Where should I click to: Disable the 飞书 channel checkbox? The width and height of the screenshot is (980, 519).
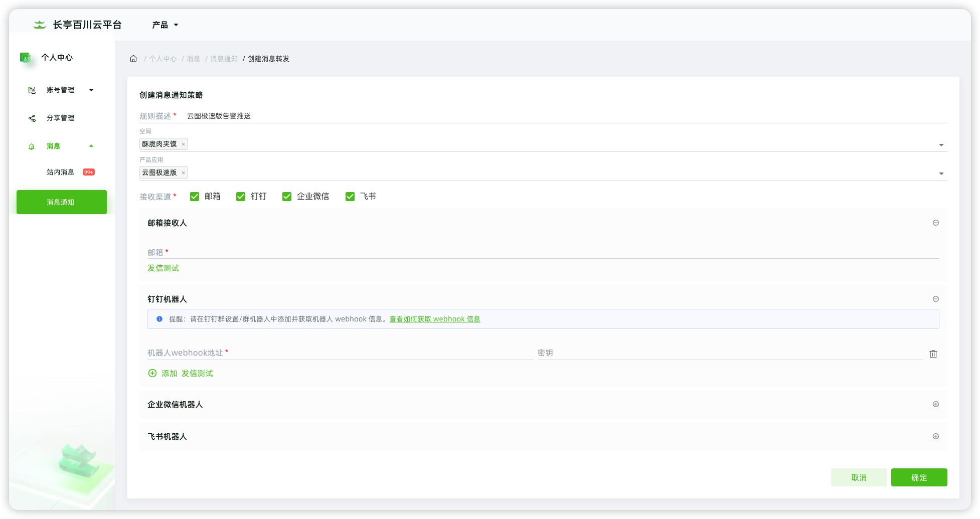[x=350, y=197]
